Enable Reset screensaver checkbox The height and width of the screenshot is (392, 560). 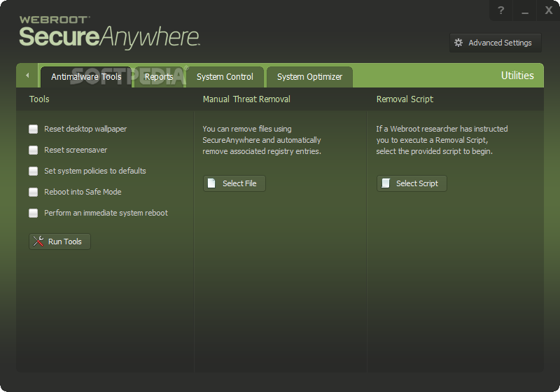33,150
